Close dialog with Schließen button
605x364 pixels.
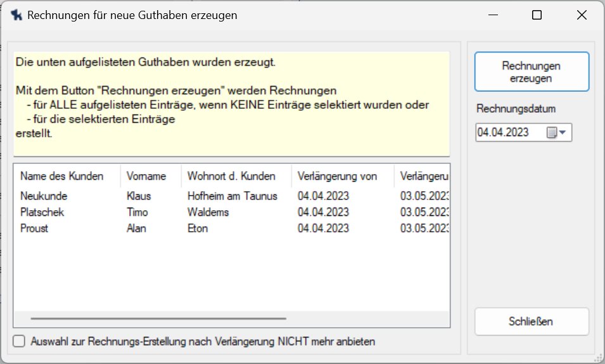(531, 322)
